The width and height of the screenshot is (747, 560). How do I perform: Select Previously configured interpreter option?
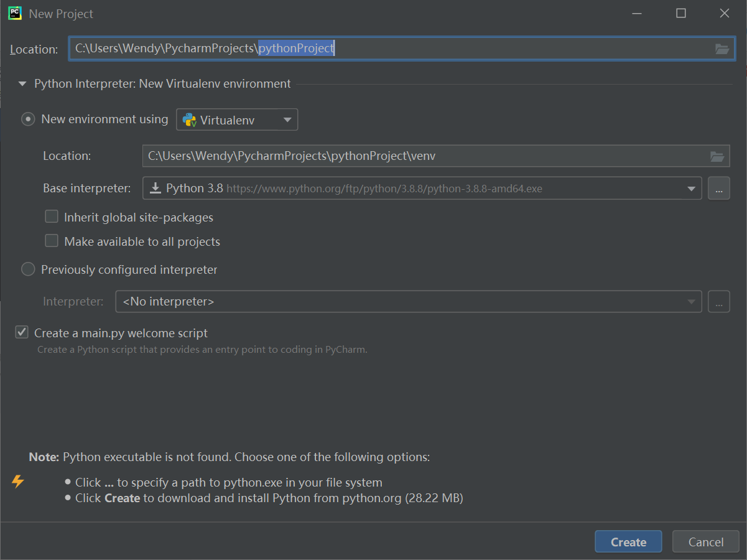point(28,269)
